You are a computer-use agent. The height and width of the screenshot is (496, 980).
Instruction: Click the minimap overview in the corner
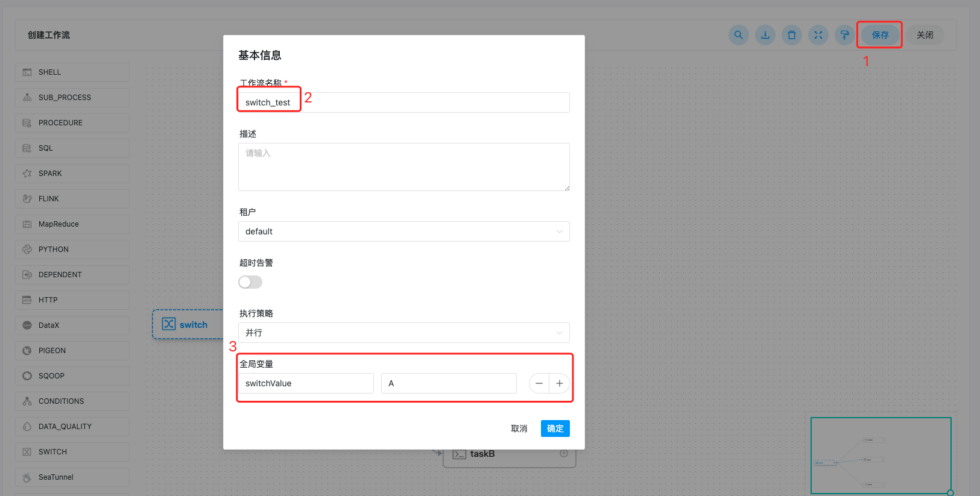click(881, 456)
